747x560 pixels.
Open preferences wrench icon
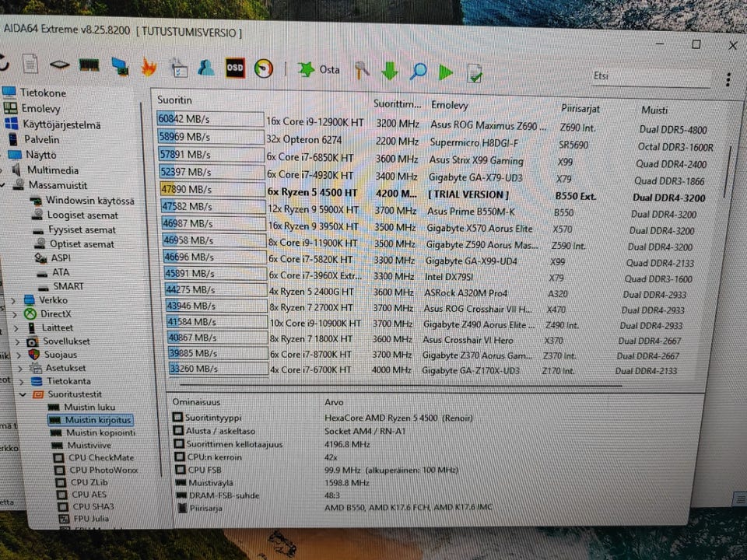click(x=362, y=71)
